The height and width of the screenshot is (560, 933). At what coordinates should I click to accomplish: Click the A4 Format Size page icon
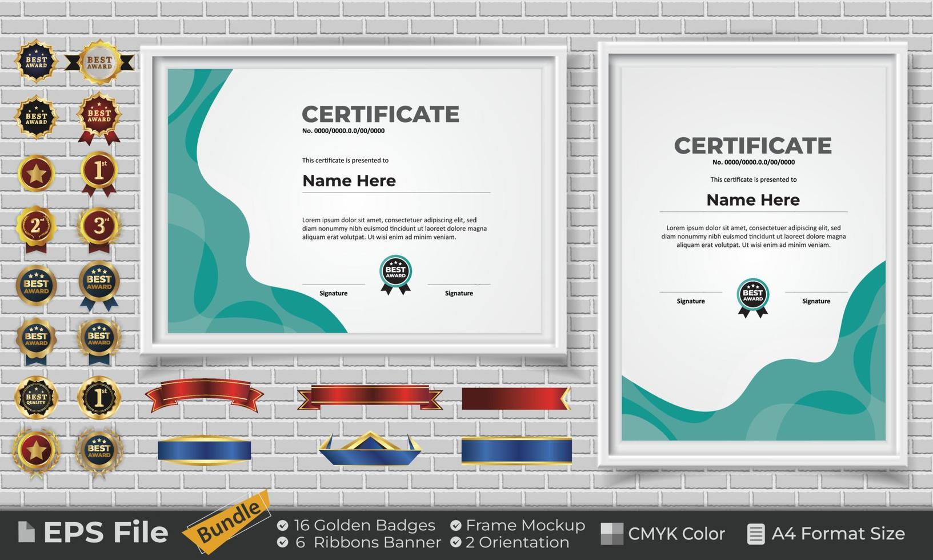(756, 534)
